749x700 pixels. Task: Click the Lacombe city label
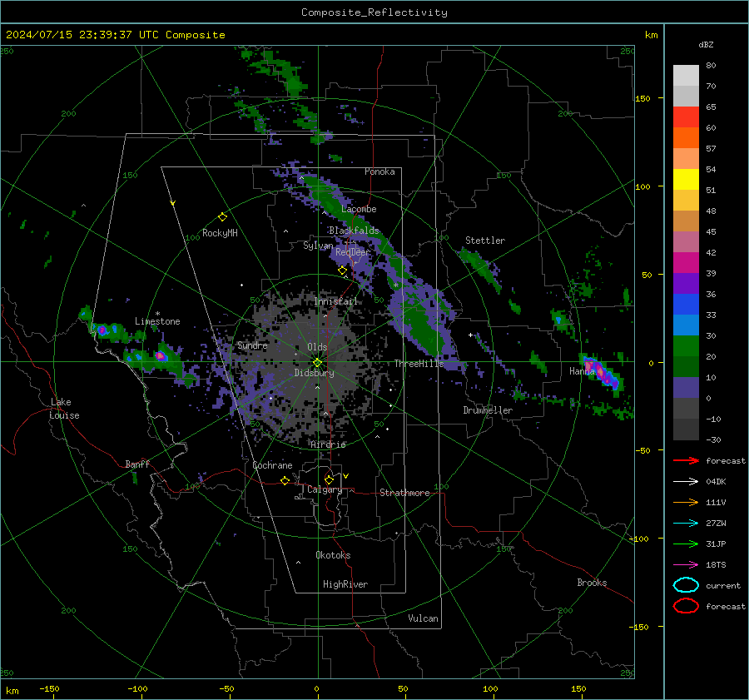(359, 209)
